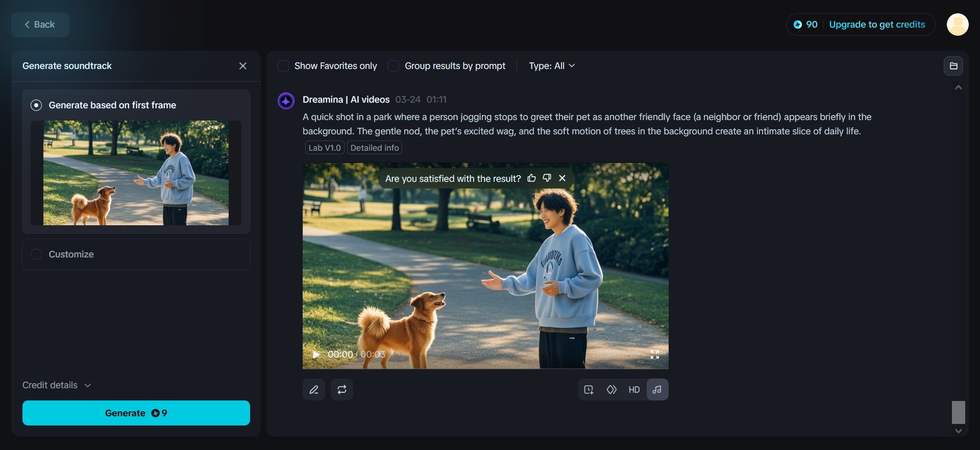Open the Type: All dropdown

pos(552,66)
